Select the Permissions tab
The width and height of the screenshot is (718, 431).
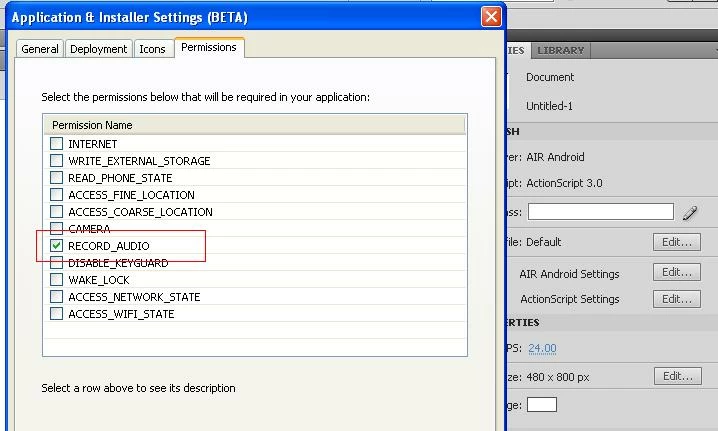[209, 47]
